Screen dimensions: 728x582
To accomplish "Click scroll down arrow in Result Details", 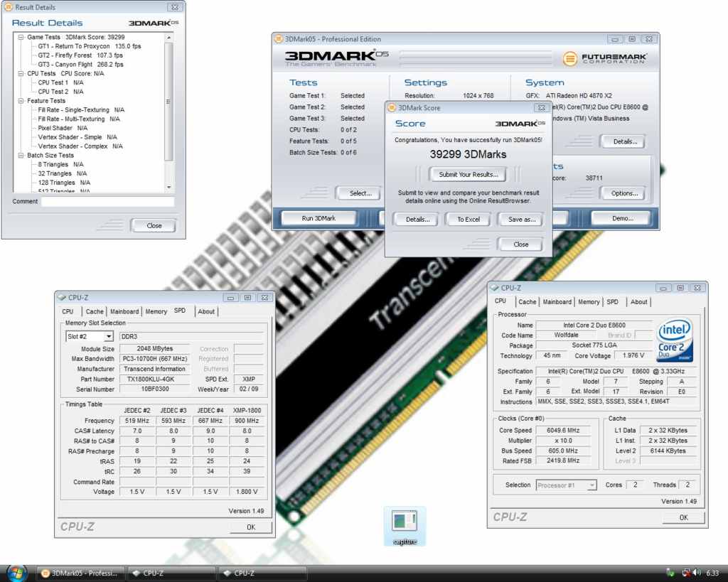I will (168, 187).
